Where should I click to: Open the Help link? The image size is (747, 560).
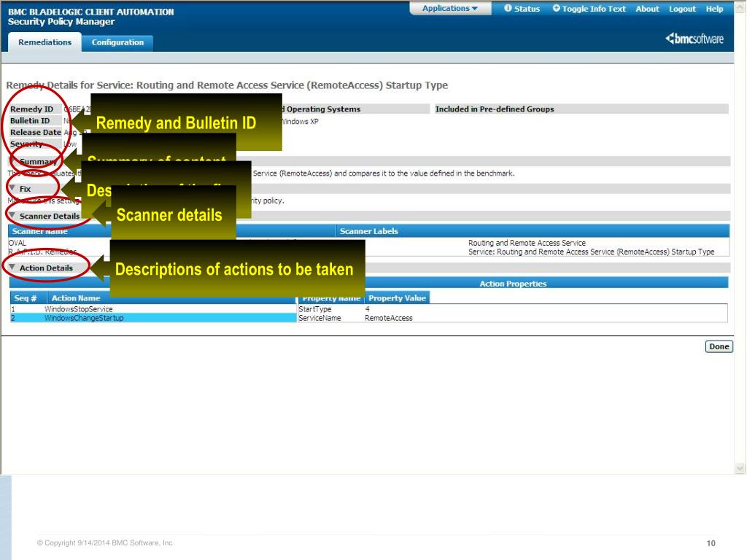tap(714, 9)
